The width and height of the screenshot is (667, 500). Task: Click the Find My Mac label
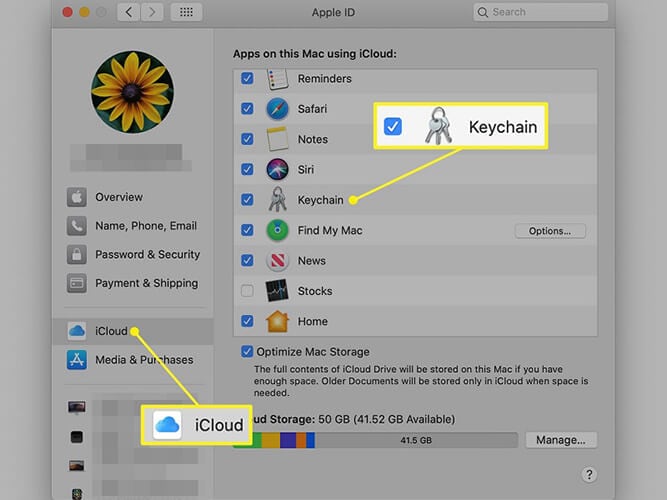tap(330, 231)
